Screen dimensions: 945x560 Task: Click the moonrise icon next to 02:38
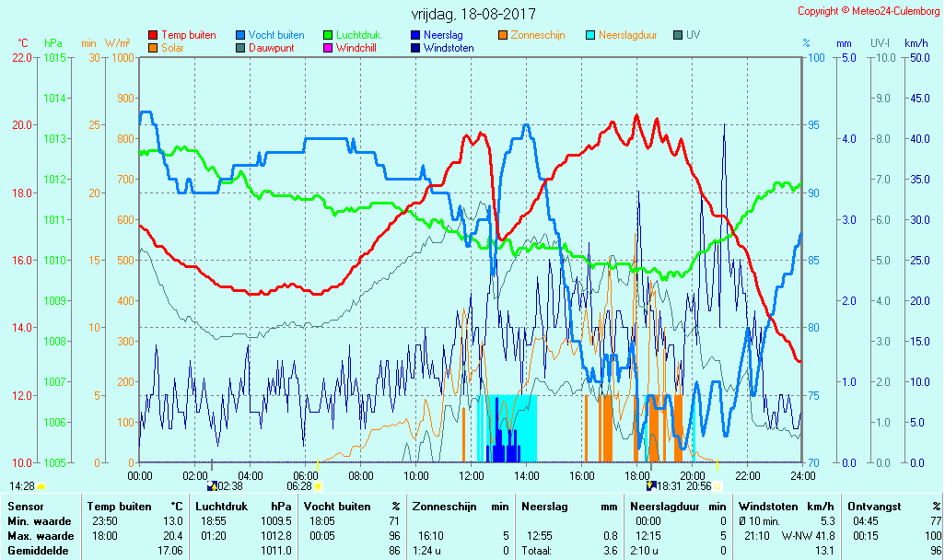click(x=213, y=485)
